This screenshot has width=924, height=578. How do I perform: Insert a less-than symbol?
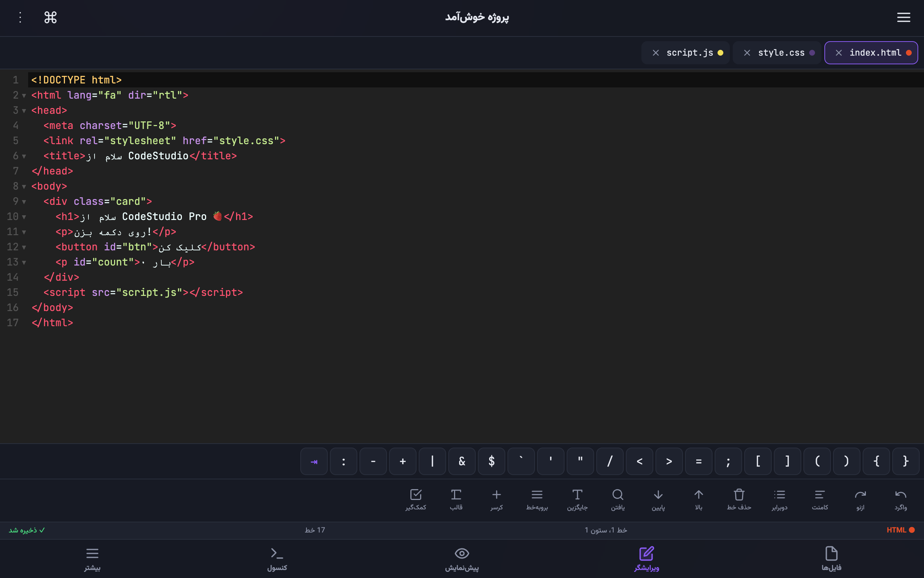(640, 461)
